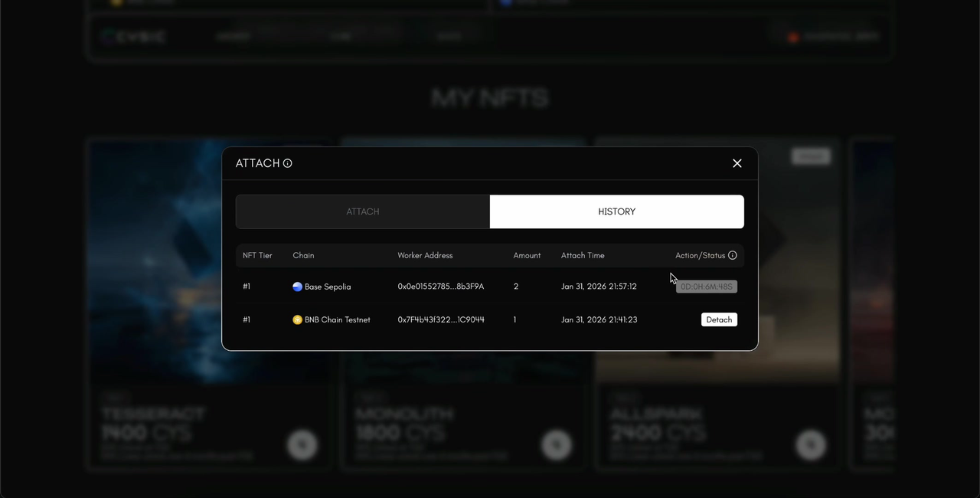Screen dimensions: 980x498
Task: Click the Action/Status info icon
Action: [733, 255]
